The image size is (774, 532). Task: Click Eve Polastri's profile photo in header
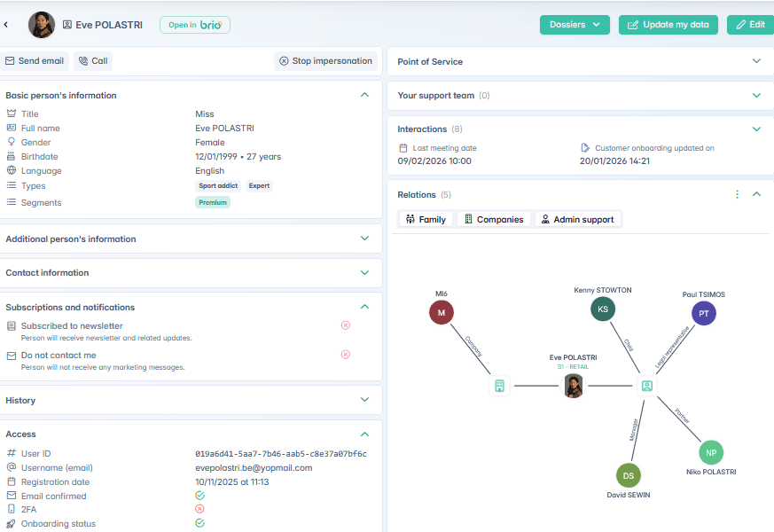42,25
